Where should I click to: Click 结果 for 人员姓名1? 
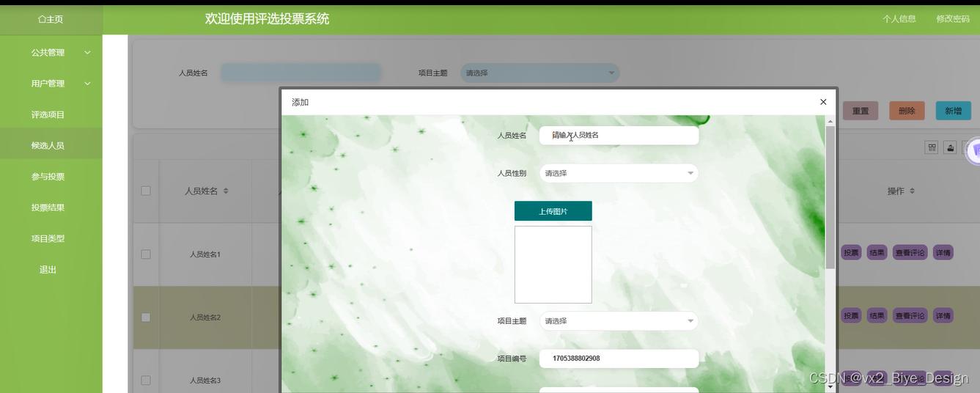pos(877,252)
